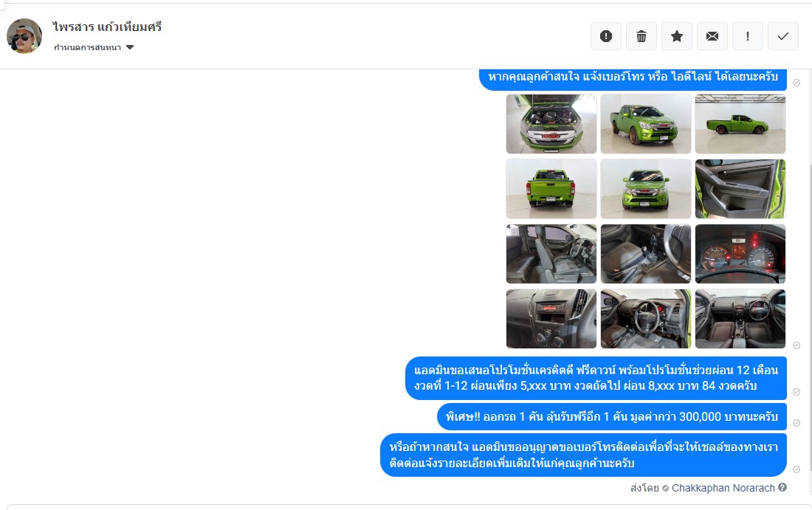812x510 pixels.
Task: View the green truck side profile photo
Action: [x=740, y=124]
